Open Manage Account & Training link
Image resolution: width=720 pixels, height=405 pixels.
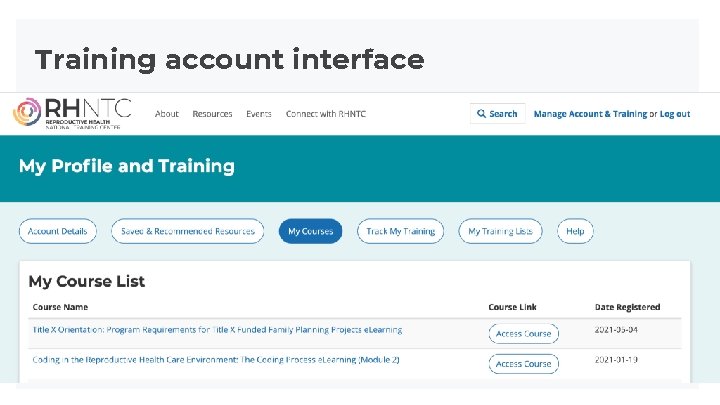[590, 114]
